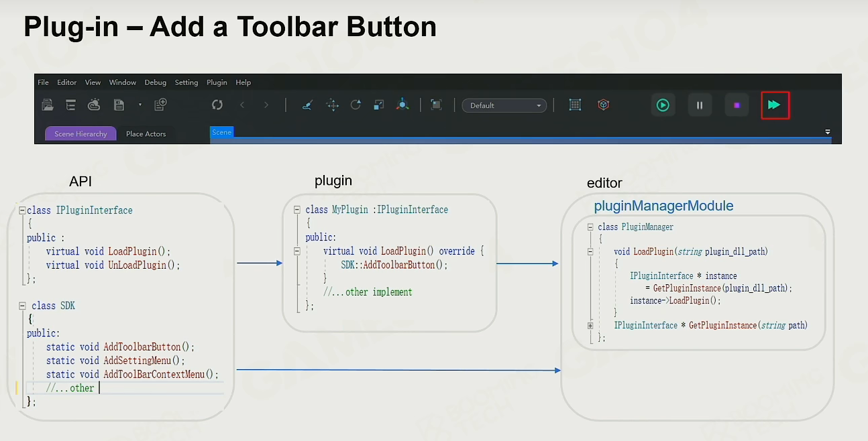
Task: Select the brush selection tool icon
Action: (307, 105)
